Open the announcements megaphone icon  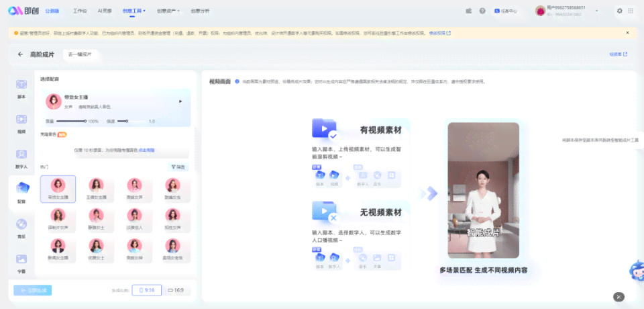(469, 11)
